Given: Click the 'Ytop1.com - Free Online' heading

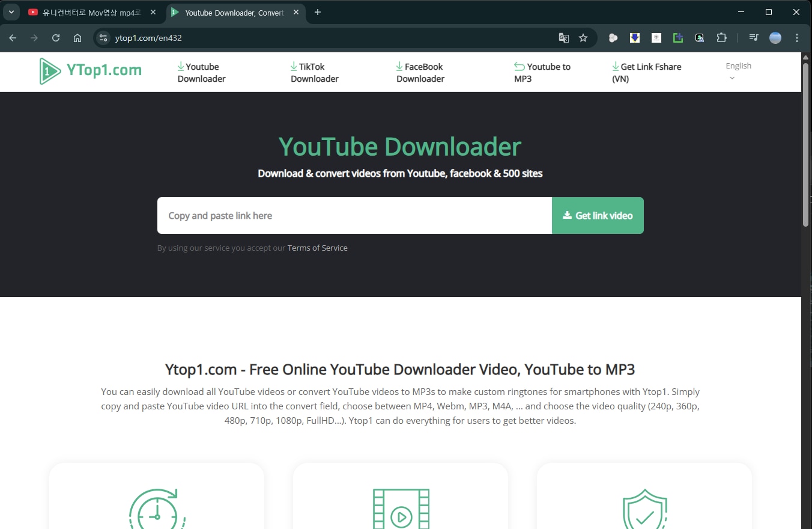Looking at the screenshot, I should click(x=400, y=369).
